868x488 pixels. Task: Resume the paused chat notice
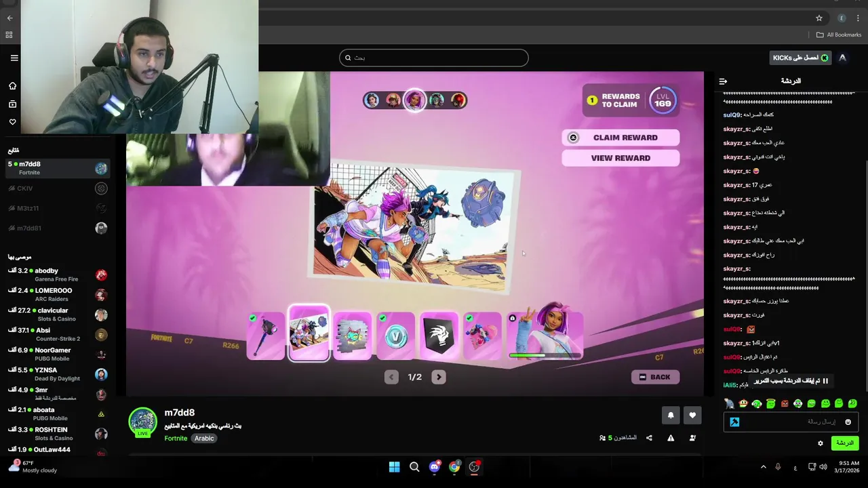pos(792,381)
